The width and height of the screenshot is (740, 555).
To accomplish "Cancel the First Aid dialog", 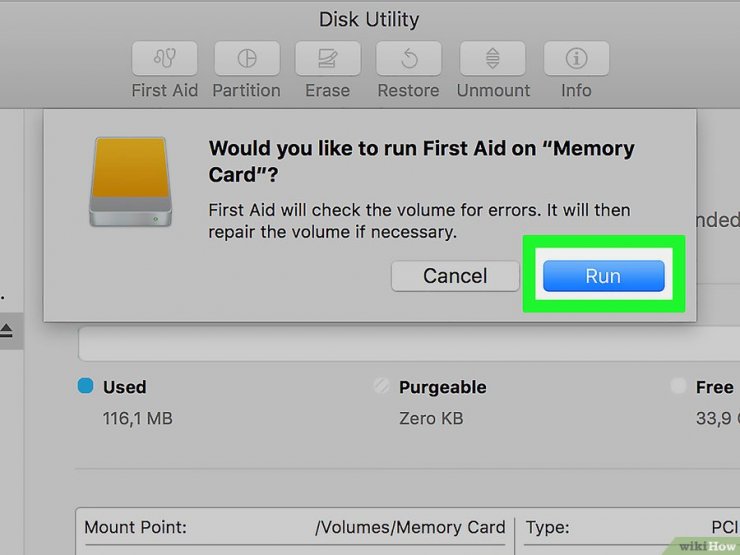I will coord(455,276).
